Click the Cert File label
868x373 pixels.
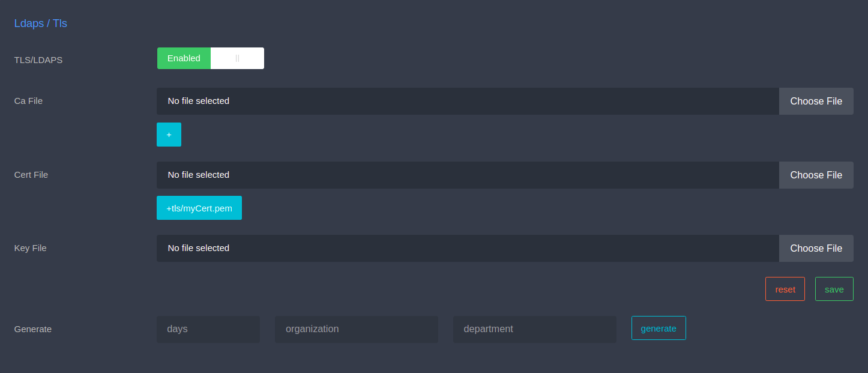31,175
